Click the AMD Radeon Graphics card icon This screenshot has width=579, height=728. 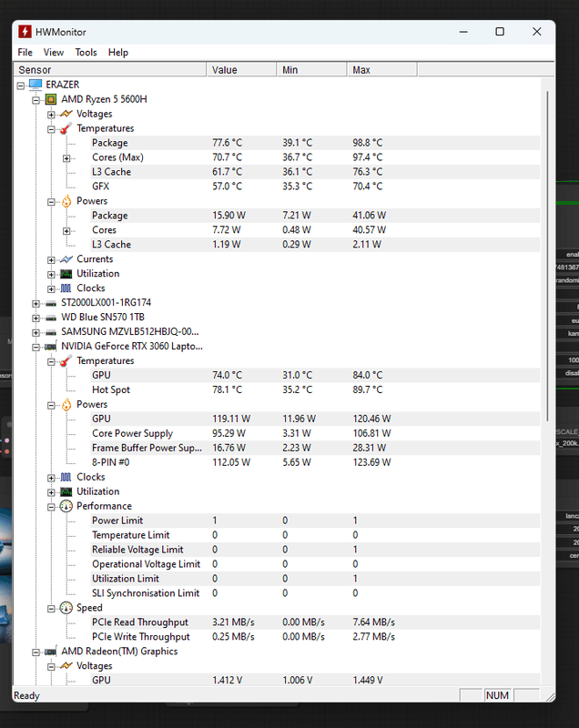pyautogui.click(x=50, y=652)
